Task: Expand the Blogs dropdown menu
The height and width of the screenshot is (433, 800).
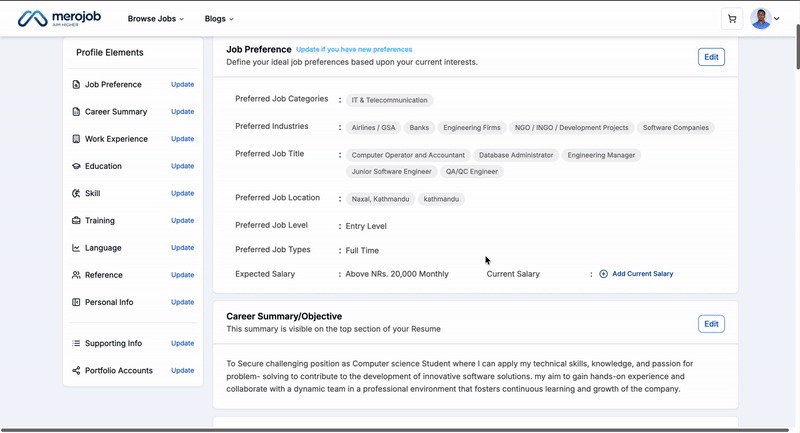Action: (218, 19)
